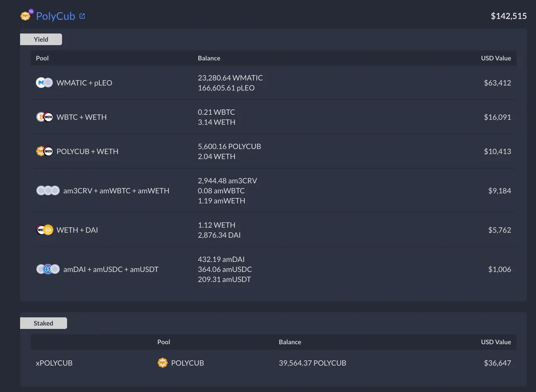Click the 3.14 WETH balance

(x=216, y=122)
